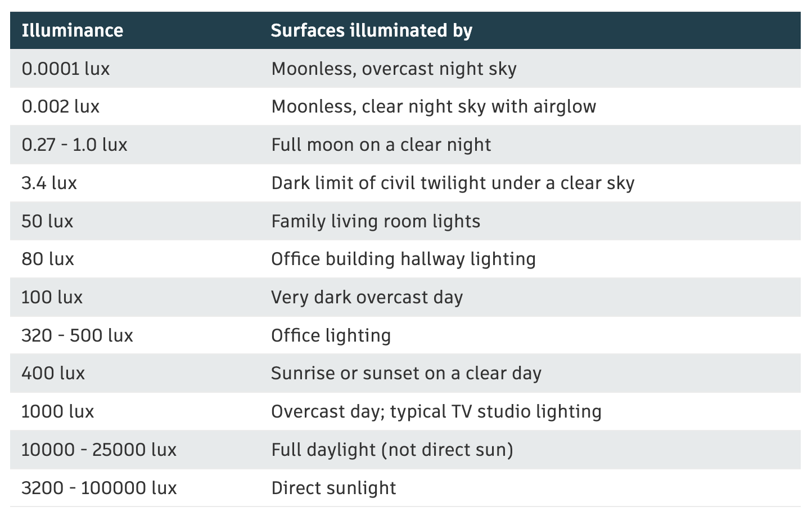The width and height of the screenshot is (812, 520).
Task: Click the 'Surfaces illuminated by' column header
Action: click(372, 30)
